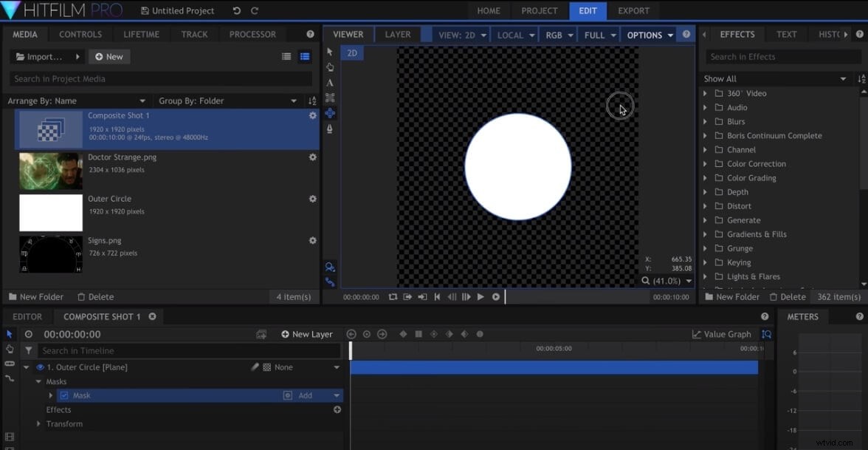Screen dimensions: 868x450
Task: Hide the Outer Circle layer visibility eye
Action: click(x=39, y=367)
